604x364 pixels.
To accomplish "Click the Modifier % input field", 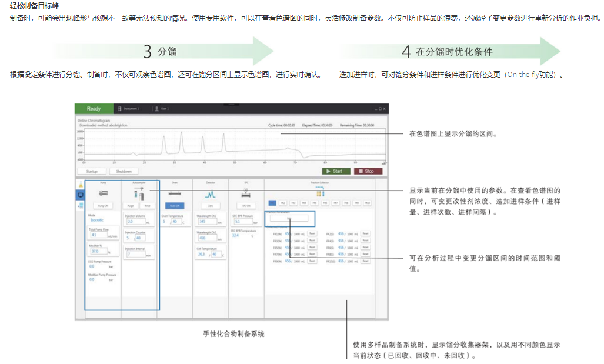I will tap(98, 251).
